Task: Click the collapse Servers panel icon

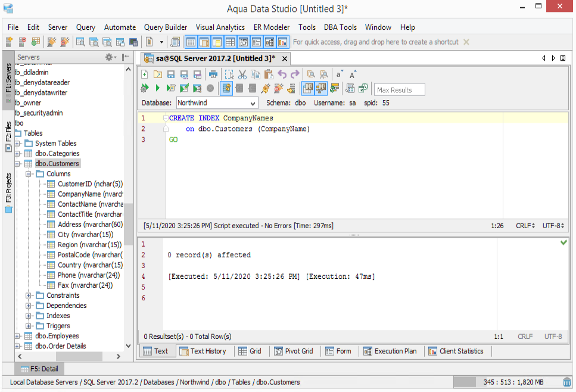Action: (126, 57)
